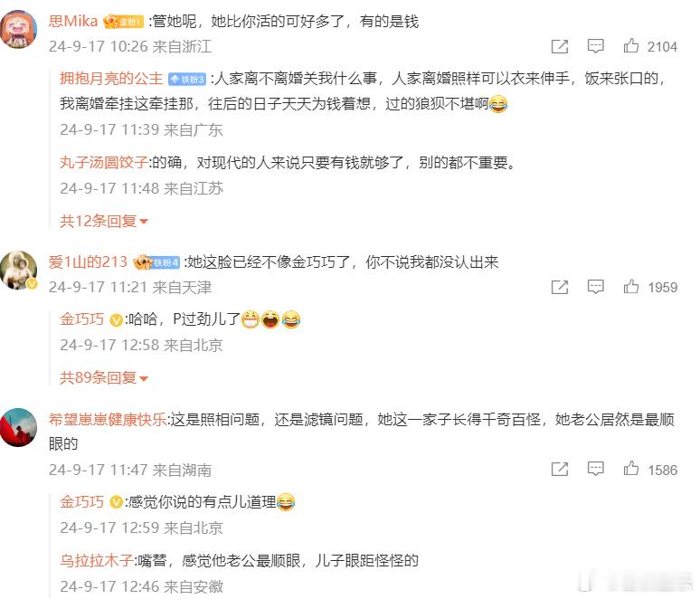Forward 爱1山的213's comment

[x=560, y=287]
